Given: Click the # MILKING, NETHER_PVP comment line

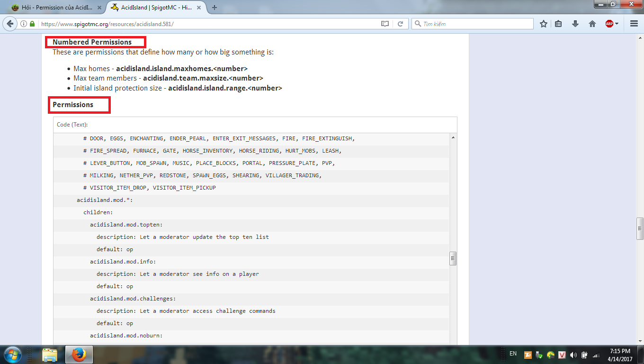Looking at the screenshot, I should pyautogui.click(x=203, y=175).
